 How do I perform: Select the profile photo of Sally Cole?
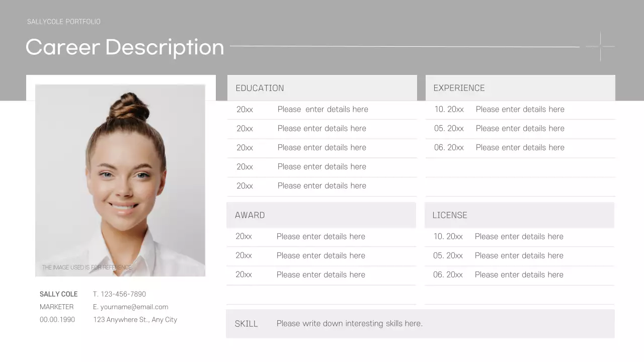pos(120,180)
